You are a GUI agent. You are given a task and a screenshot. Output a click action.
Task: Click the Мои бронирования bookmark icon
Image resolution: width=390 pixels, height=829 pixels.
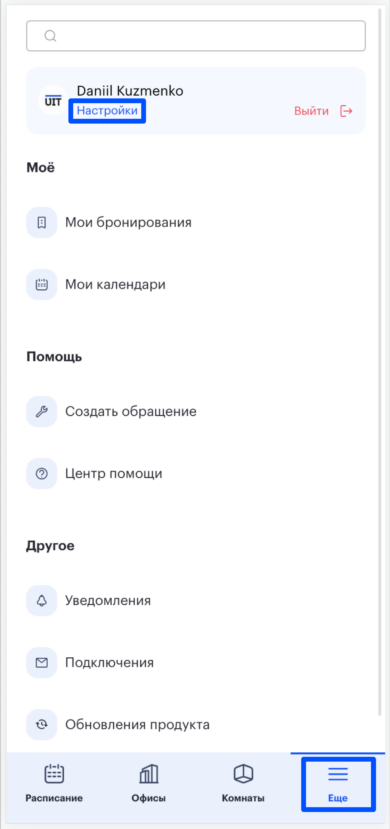click(42, 223)
